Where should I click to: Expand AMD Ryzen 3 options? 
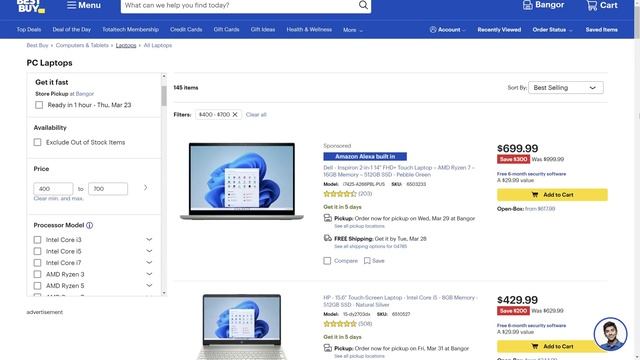tap(149, 274)
